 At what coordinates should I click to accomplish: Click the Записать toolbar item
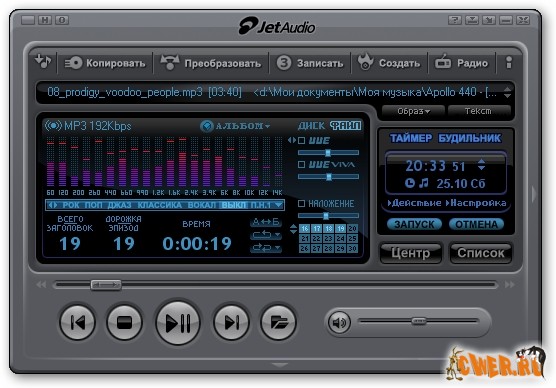[x=310, y=63]
